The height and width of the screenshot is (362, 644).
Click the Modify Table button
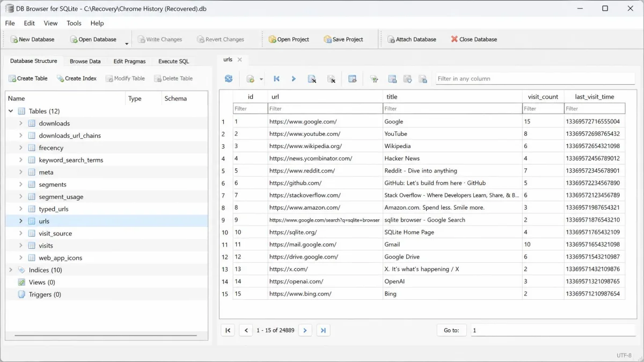[x=125, y=78]
